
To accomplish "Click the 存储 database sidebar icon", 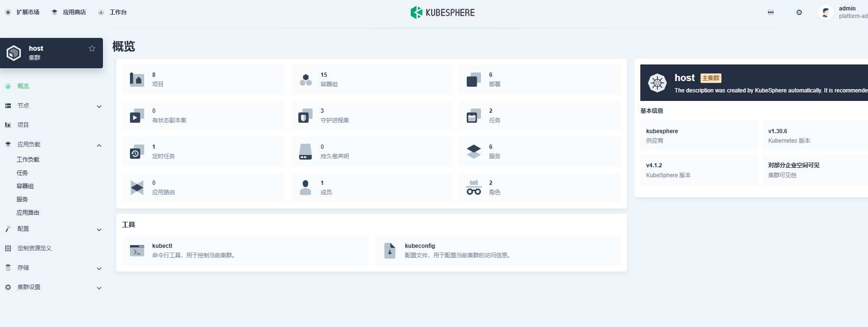I will [x=8, y=268].
